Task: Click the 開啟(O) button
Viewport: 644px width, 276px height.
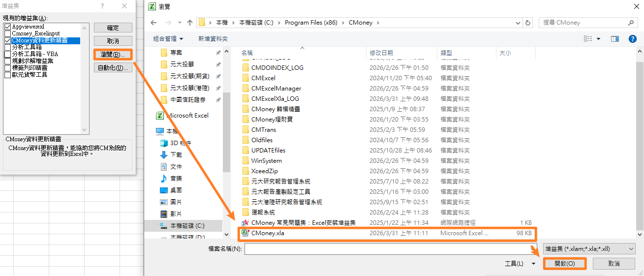Action: (565, 264)
